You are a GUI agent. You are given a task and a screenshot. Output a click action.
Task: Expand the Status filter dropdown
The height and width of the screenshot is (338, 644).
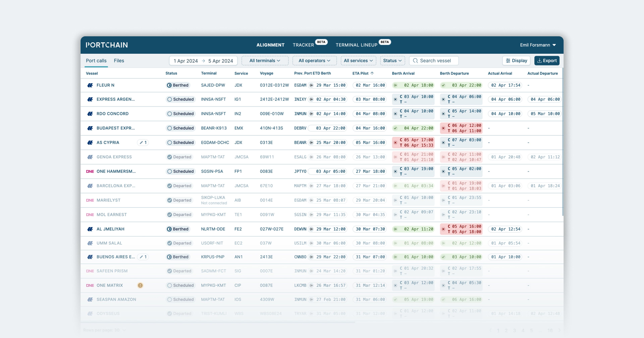[x=392, y=61]
